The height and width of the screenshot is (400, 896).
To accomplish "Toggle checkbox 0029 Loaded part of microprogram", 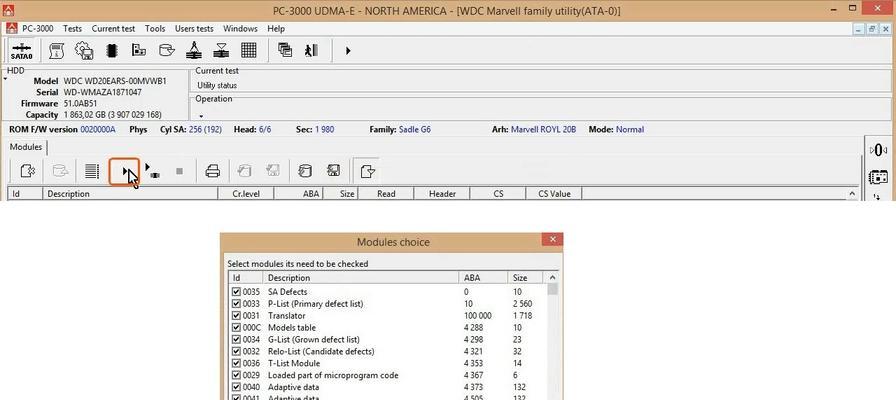I will [x=237, y=375].
